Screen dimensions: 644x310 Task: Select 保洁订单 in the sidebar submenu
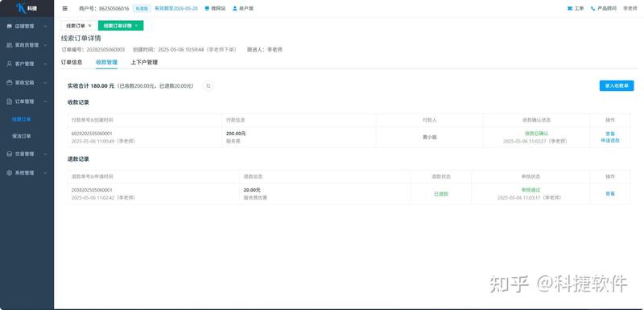pyautogui.click(x=22, y=136)
